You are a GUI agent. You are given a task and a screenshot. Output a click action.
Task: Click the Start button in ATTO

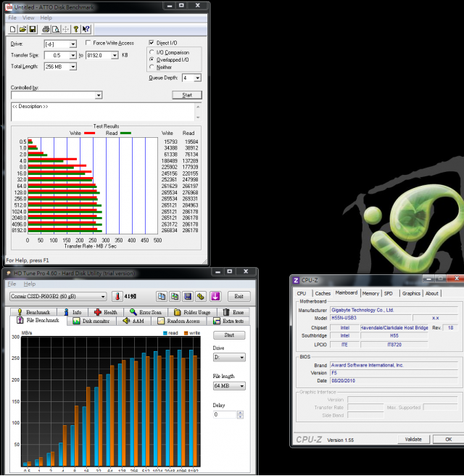187,95
